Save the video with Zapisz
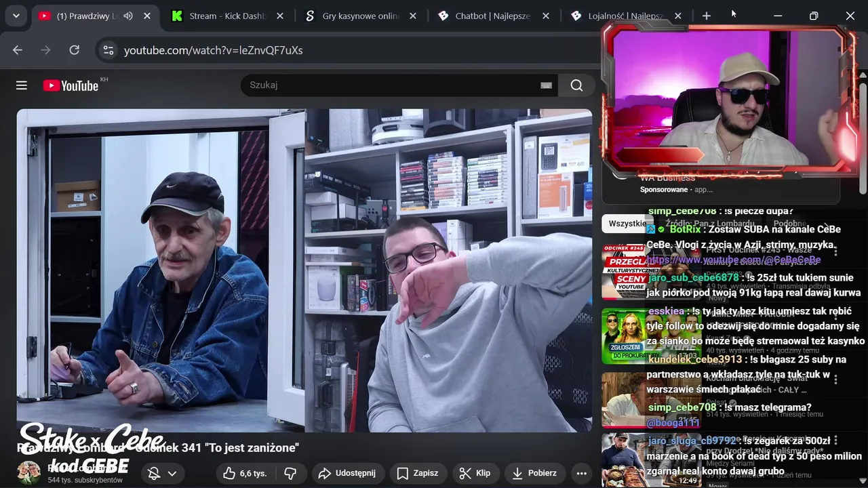 (x=418, y=473)
